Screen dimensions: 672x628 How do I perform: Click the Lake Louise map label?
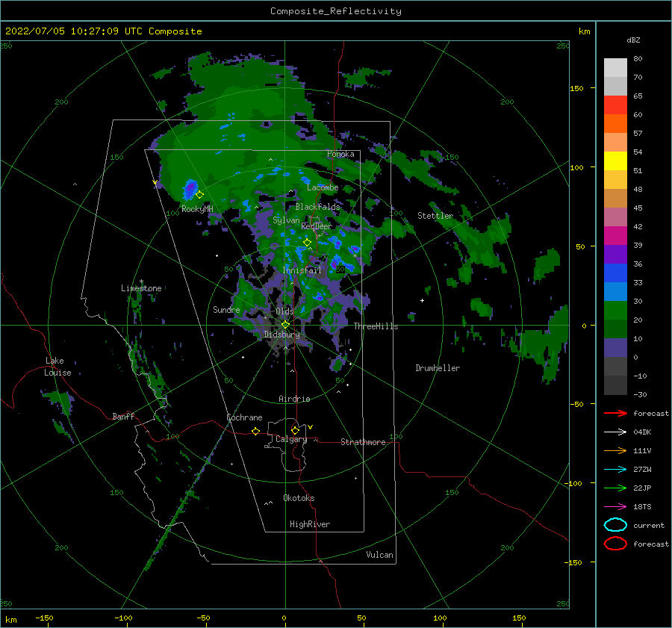(57, 367)
